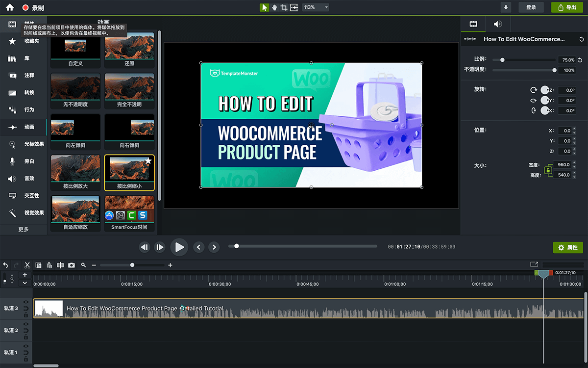
Task: Lock 轨道 2 with its padlock icon
Action: pyautogui.click(x=25, y=337)
